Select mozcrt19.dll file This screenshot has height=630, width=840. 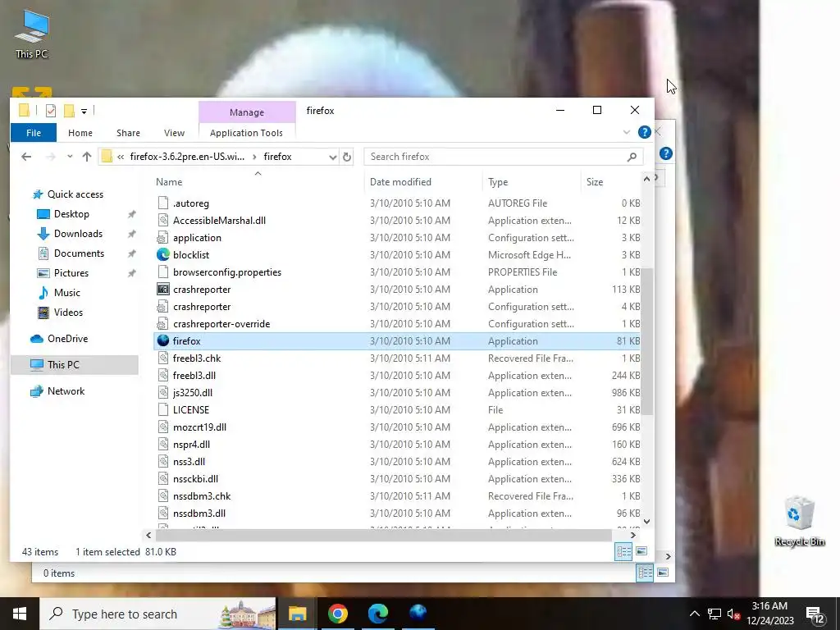pos(396,427)
